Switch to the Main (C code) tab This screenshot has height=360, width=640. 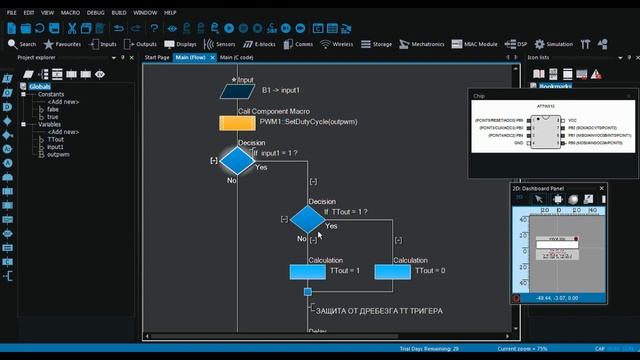236,58
